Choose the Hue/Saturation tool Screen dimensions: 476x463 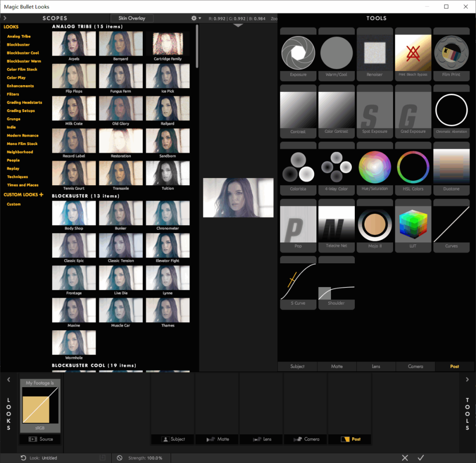click(x=375, y=168)
